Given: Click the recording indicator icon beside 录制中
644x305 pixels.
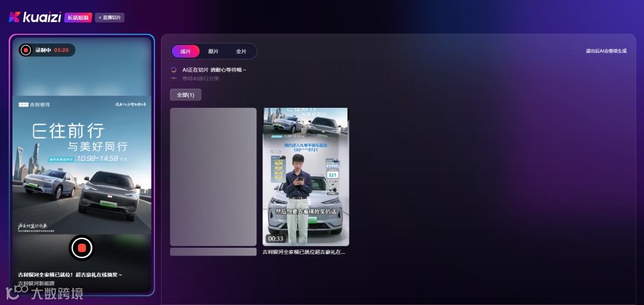Looking at the screenshot, I should [26, 50].
